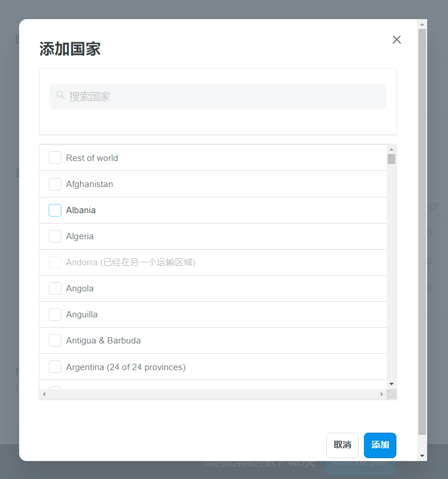Image resolution: width=448 pixels, height=479 pixels.
Task: Click the dialog's outer scroll-down arrow
Action: (422, 456)
